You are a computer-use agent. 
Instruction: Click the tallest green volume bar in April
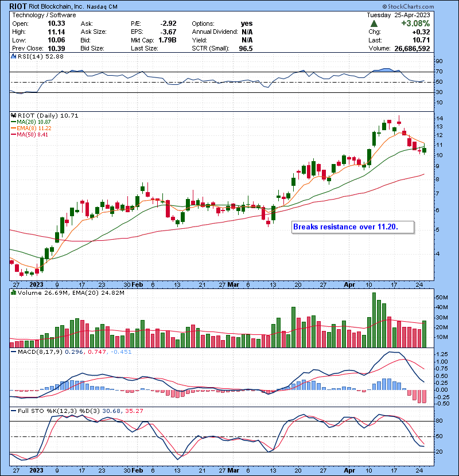(374, 320)
